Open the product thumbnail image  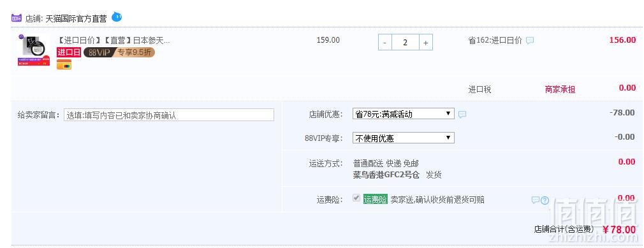tap(34, 50)
